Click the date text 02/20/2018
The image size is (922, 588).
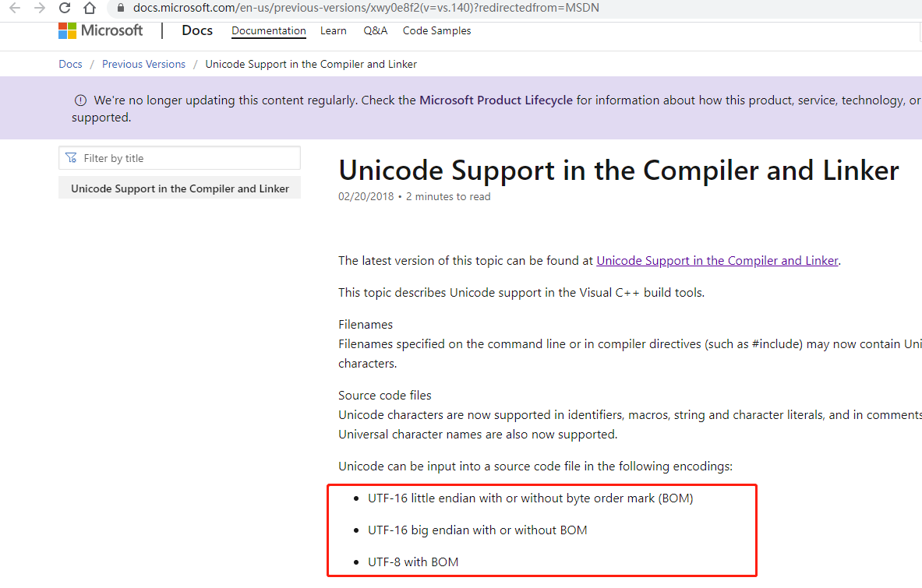[366, 197]
